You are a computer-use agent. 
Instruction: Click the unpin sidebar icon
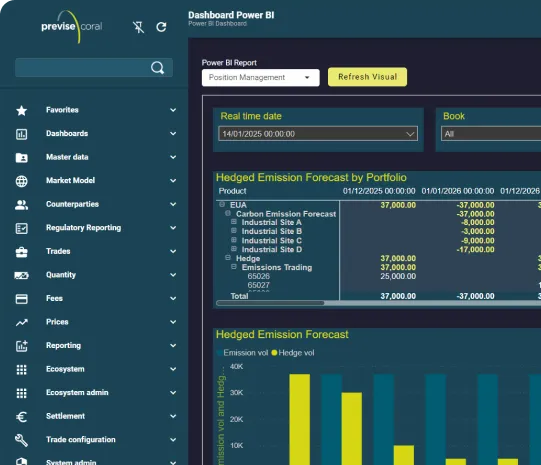click(x=139, y=27)
